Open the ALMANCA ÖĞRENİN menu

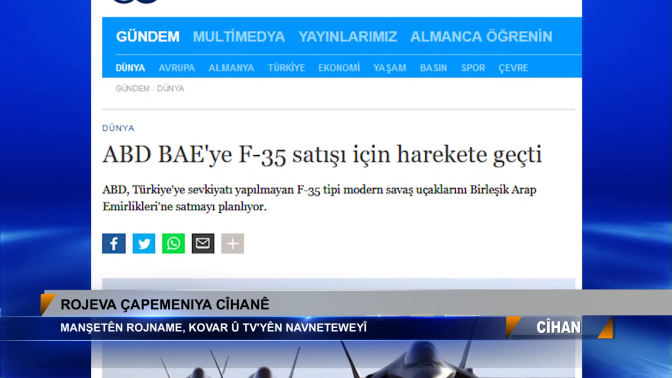481,37
